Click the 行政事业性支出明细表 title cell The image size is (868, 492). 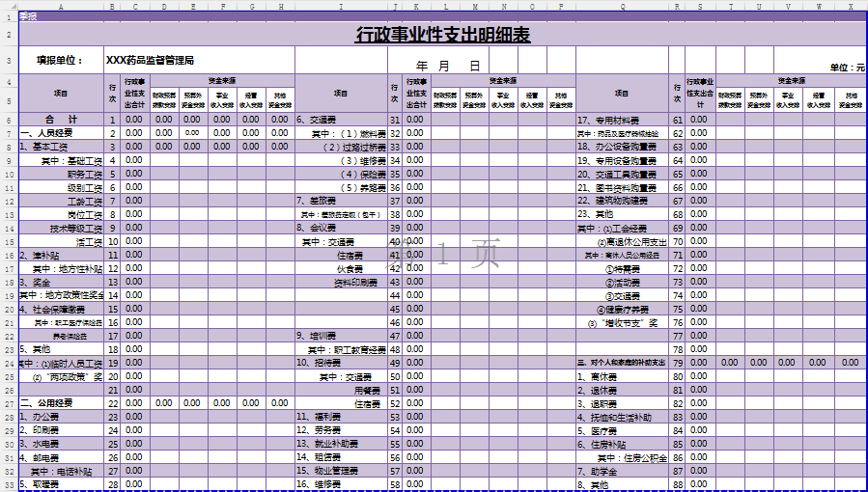[x=442, y=36]
